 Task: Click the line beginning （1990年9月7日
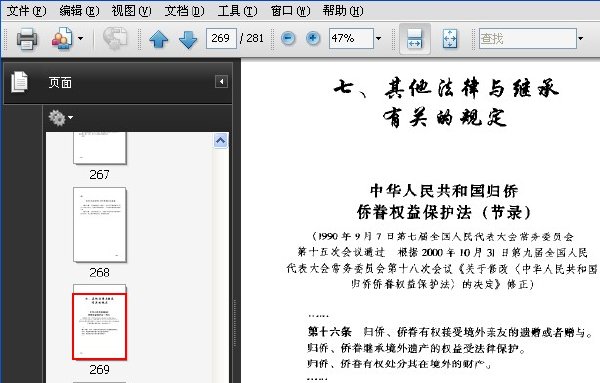[443, 236]
